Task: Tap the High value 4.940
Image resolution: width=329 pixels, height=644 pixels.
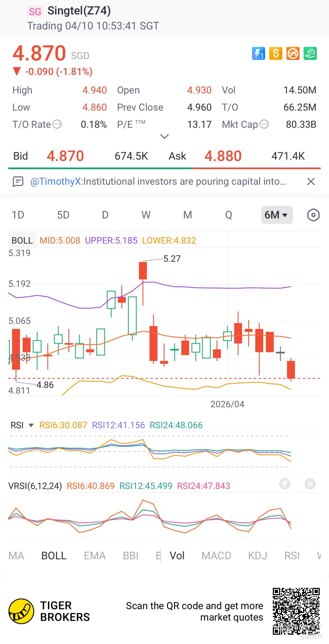Action: pyautogui.click(x=94, y=90)
